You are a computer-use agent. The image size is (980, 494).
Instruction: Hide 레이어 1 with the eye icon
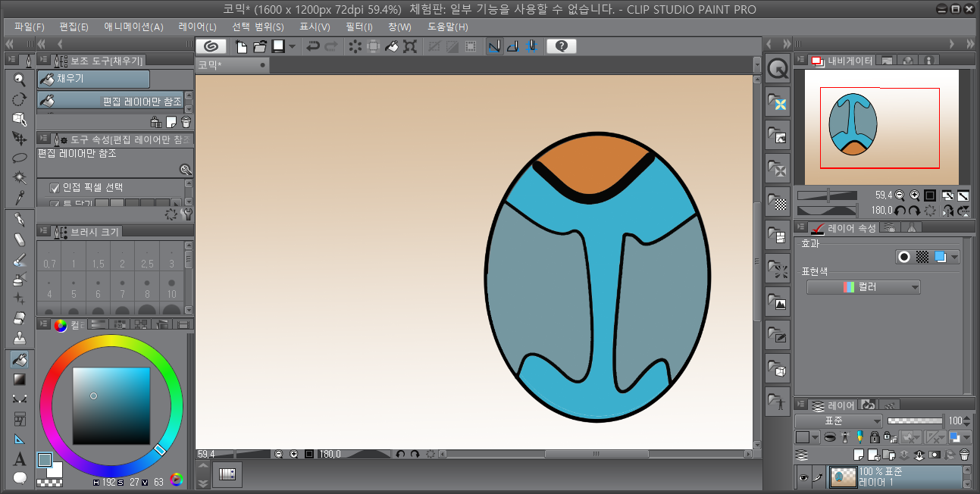point(804,477)
